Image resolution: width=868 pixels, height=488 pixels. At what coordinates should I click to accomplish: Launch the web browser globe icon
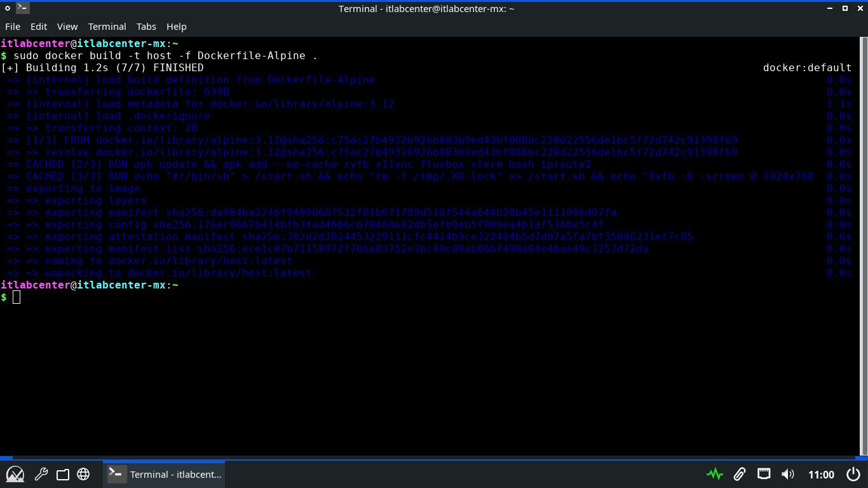pyautogui.click(x=83, y=474)
